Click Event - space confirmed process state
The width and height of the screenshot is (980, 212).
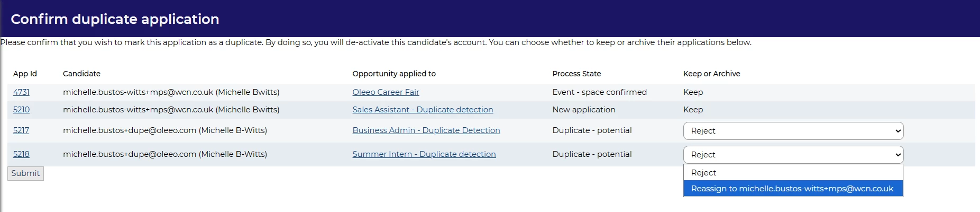coord(599,92)
